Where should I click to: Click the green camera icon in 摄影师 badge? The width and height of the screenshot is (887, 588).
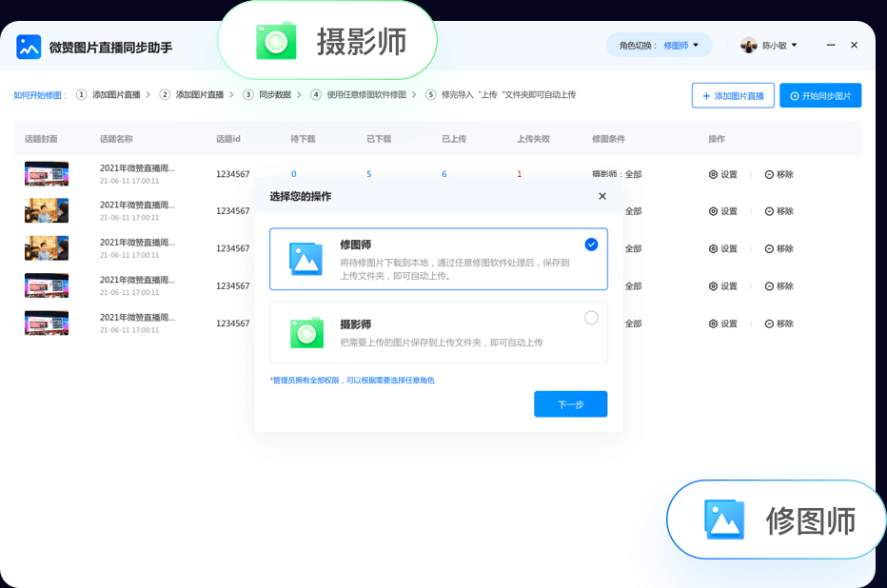(276, 41)
